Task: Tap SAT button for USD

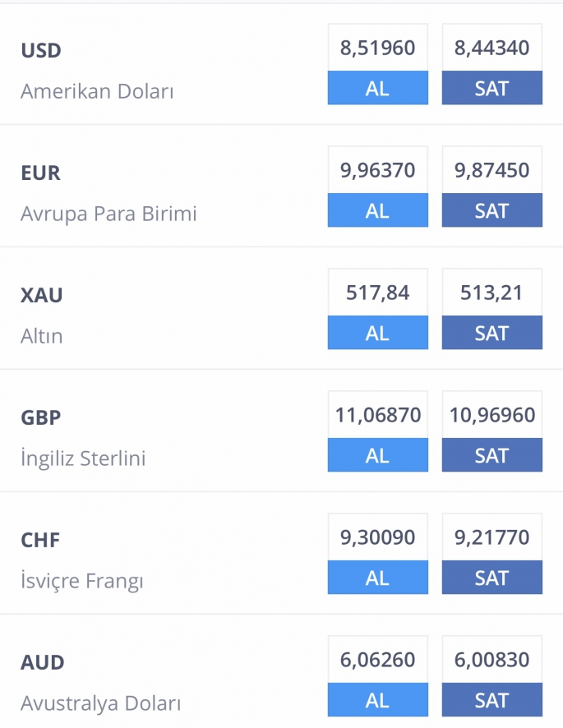Action: pyautogui.click(x=492, y=88)
